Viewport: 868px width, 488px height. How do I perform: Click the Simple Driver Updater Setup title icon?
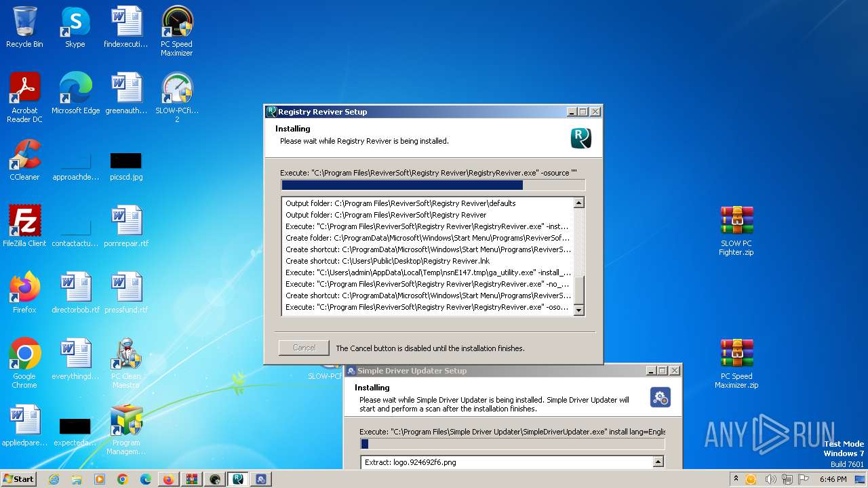(x=351, y=371)
